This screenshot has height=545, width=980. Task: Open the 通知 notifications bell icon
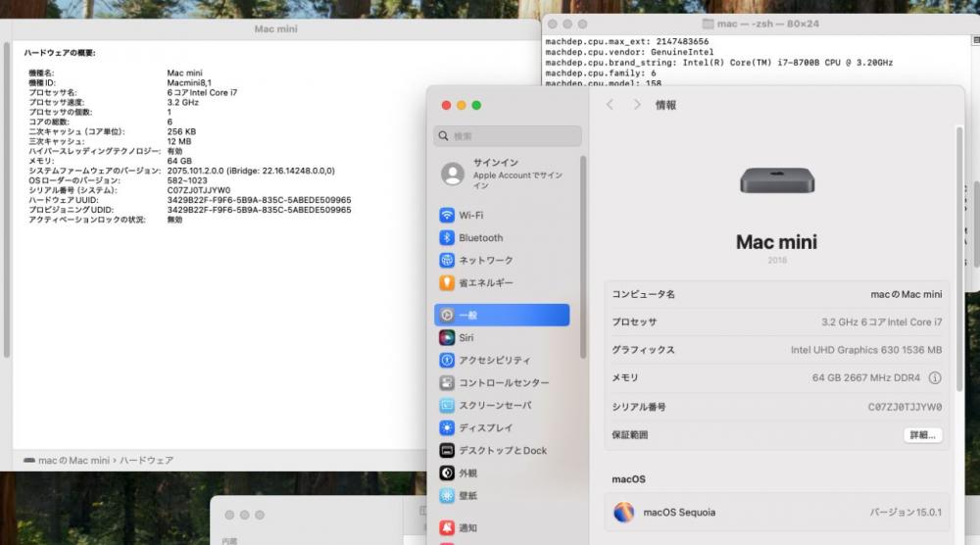(x=446, y=528)
